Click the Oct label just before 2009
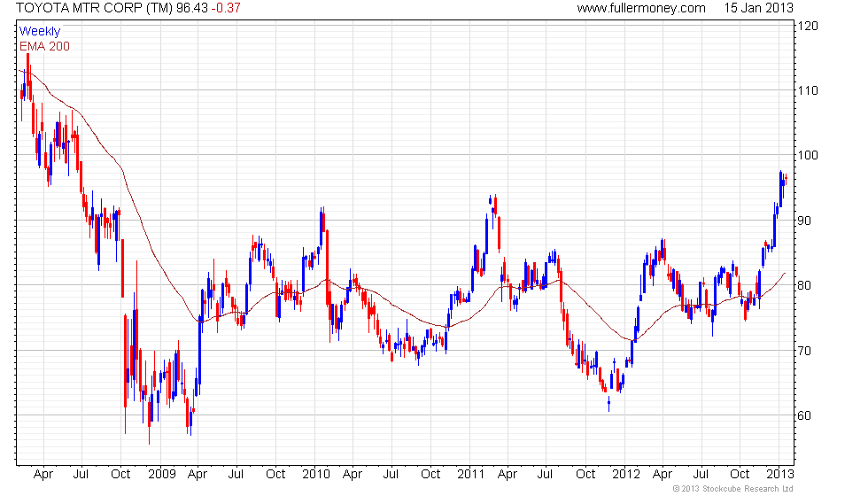This screenshot has width=868, height=496. (120, 475)
